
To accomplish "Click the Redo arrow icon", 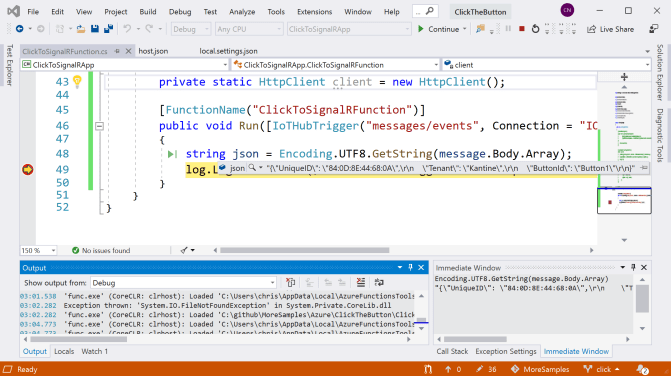I will (x=149, y=29).
